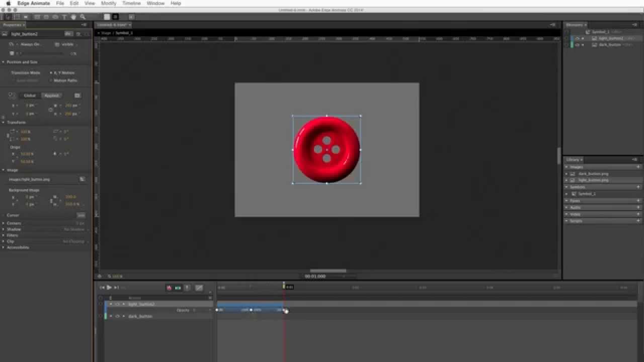Open the Edge Animate application menu
Image resolution: width=644 pixels, height=362 pixels.
tap(34, 3)
